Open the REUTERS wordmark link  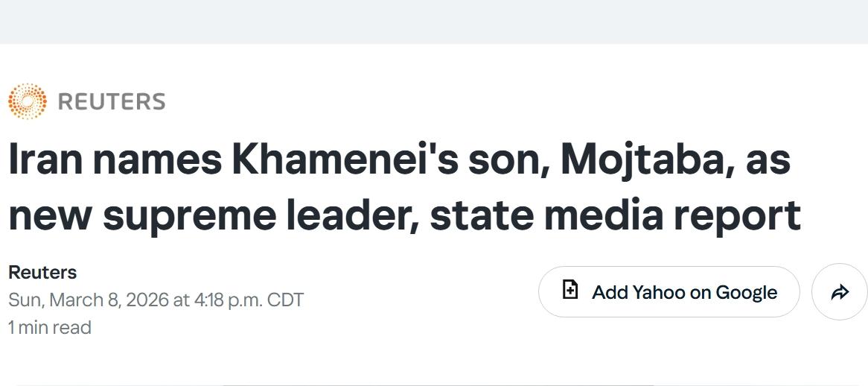[112, 101]
